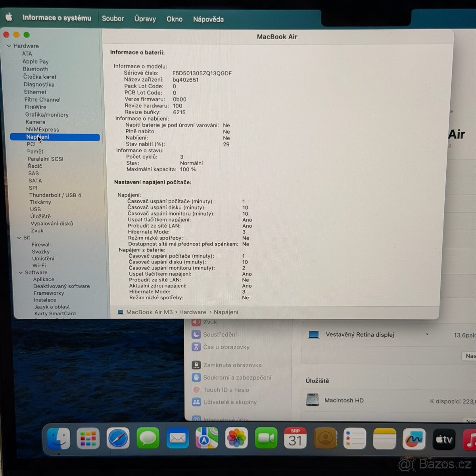Click the serial number F5D501305ZQ13QGDF
This screenshot has height=476, width=476.
[x=202, y=73]
